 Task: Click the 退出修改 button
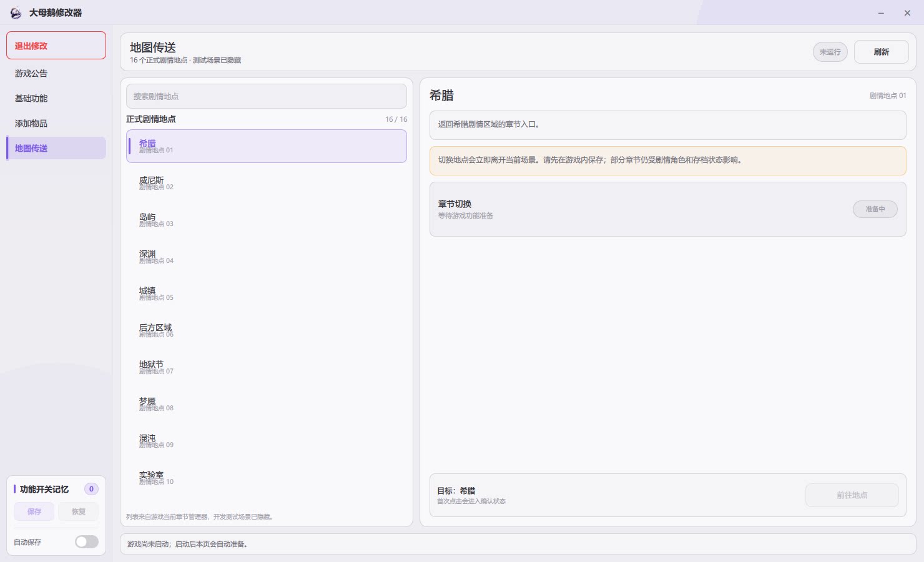point(56,46)
